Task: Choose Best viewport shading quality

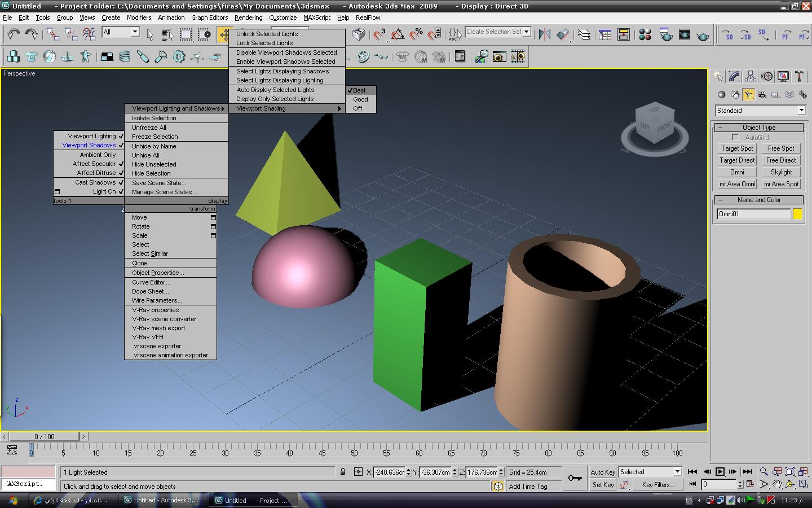Action: [x=360, y=90]
